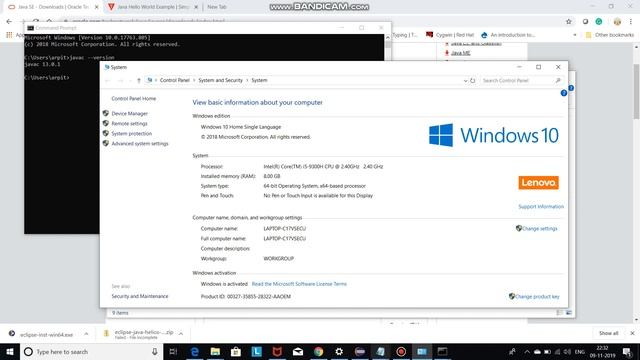Close the Java SE Downloads tab

pos(97,7)
